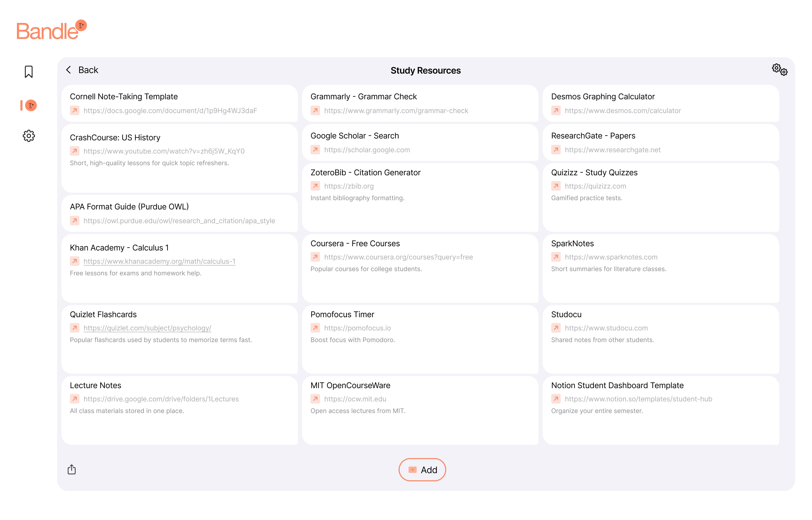Image resolution: width=812 pixels, height=520 pixels.
Task: Open link arrow for Quizizz Study Quizzes
Action: (x=556, y=186)
